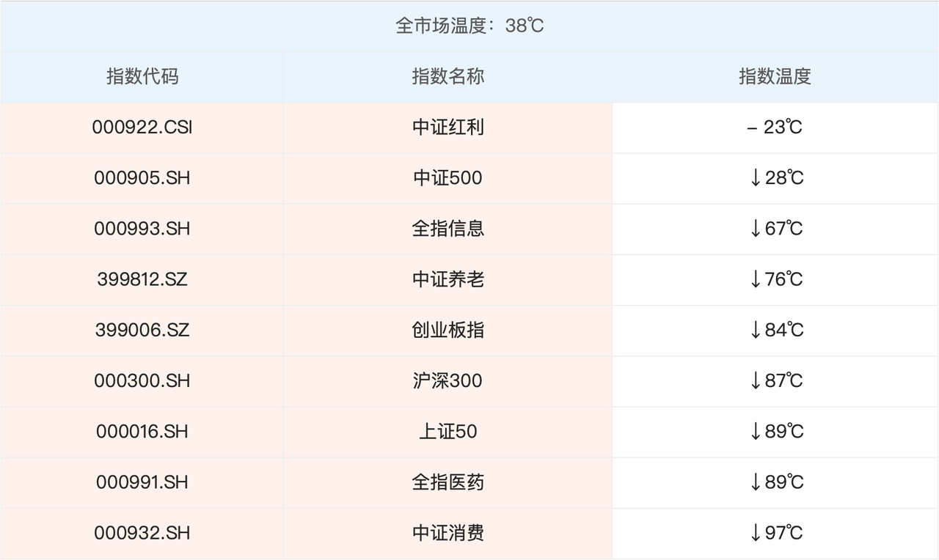Click the 全市场温度 38℃ header
939x560 pixels.
tap(469, 26)
